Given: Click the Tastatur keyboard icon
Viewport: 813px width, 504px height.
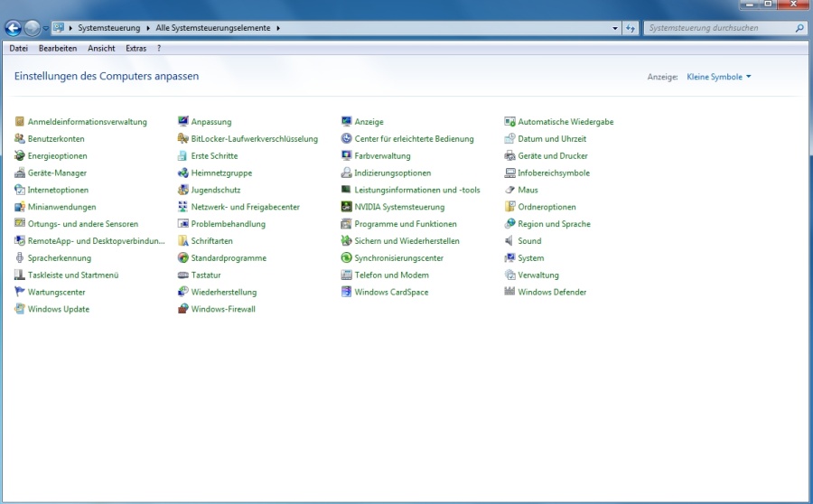Looking at the screenshot, I should (x=183, y=275).
